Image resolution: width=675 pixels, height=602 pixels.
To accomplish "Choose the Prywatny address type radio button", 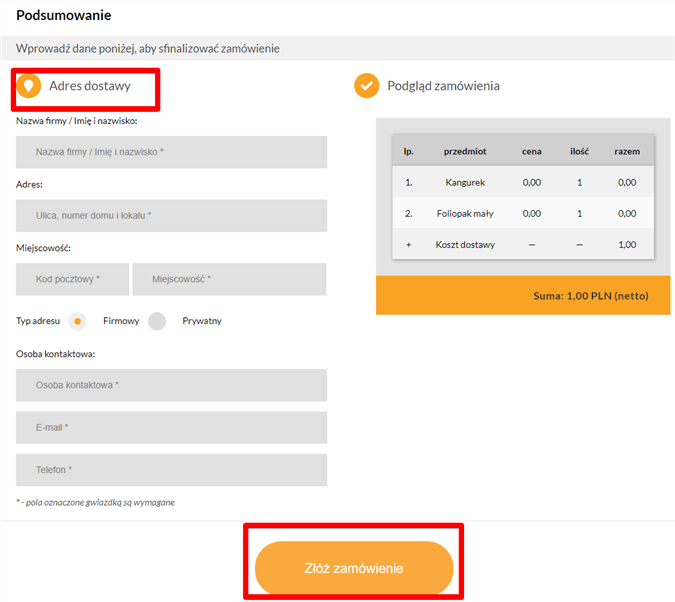I will tap(157, 321).
